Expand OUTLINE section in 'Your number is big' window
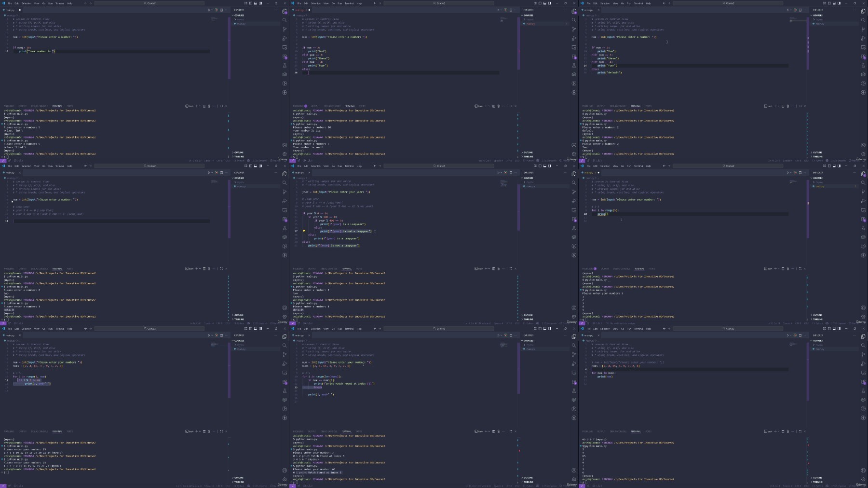The image size is (868, 488). coord(528,153)
